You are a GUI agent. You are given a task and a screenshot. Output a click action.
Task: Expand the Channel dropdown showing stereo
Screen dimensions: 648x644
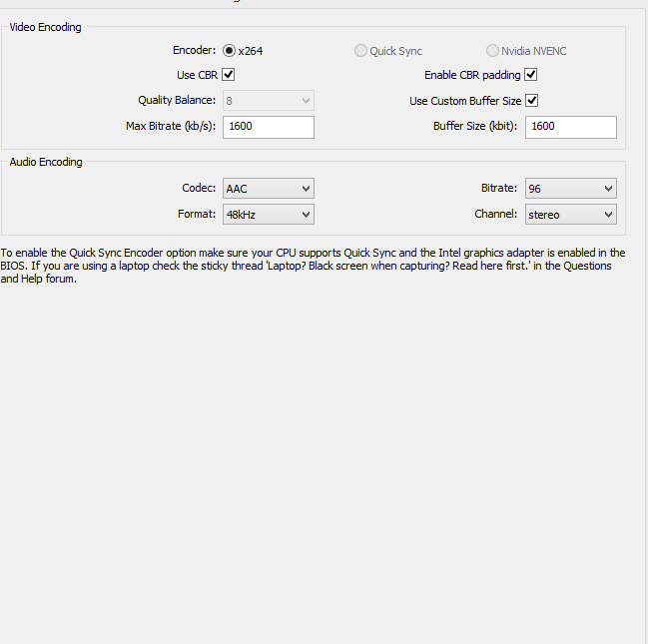click(571, 215)
